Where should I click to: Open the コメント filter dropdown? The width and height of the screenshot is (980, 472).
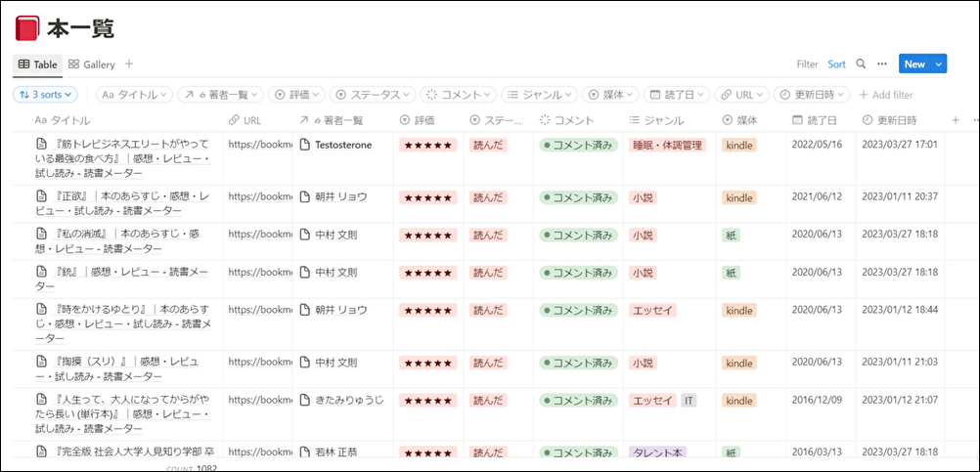tap(458, 94)
